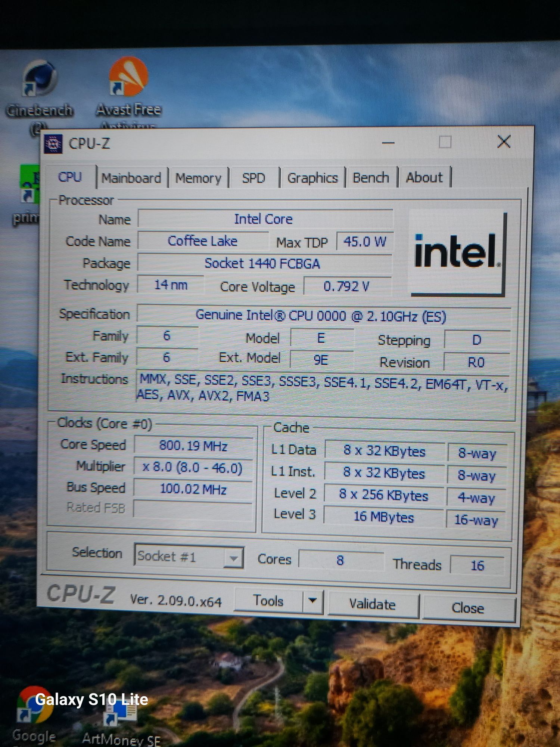
Task: Click the empty Rated FSB field
Action: click(x=193, y=509)
